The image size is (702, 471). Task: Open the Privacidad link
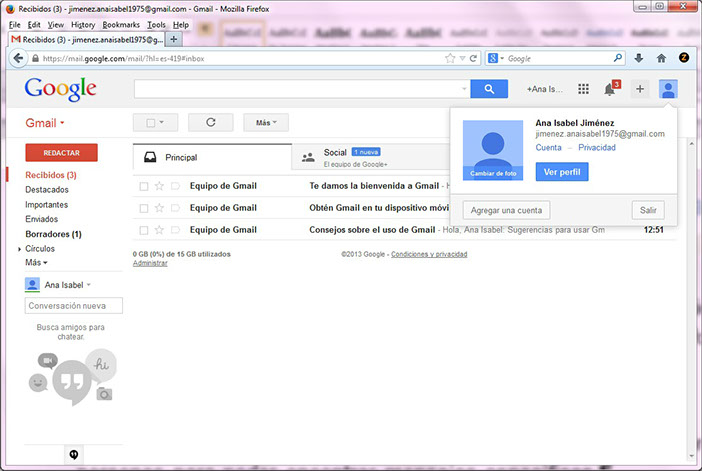pos(597,148)
